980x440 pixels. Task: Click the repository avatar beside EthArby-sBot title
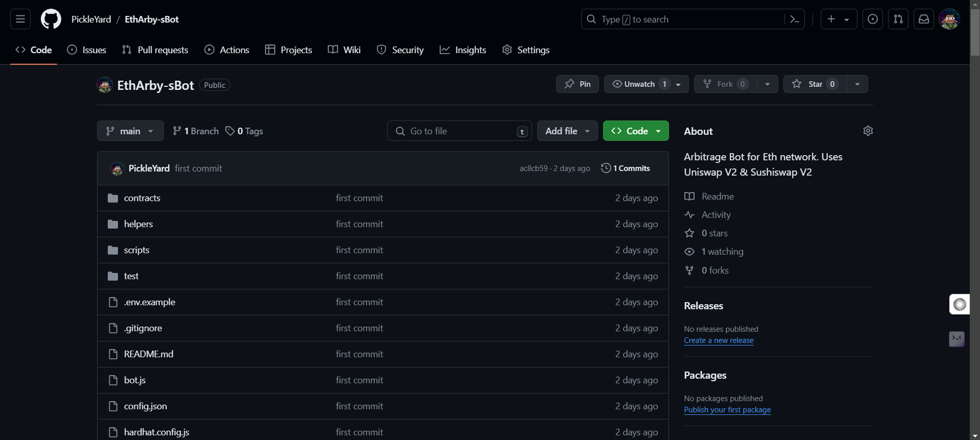tap(105, 85)
